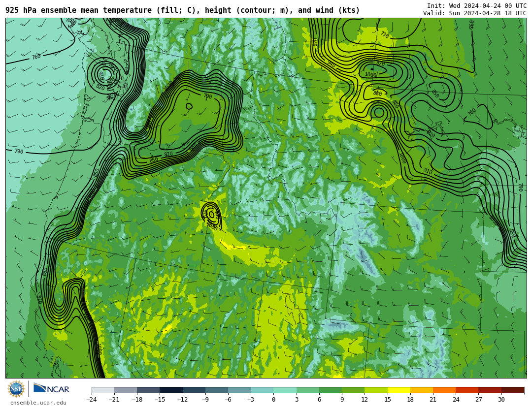Click the −15 colorbar tick label
532x409 pixels.
click(160, 400)
